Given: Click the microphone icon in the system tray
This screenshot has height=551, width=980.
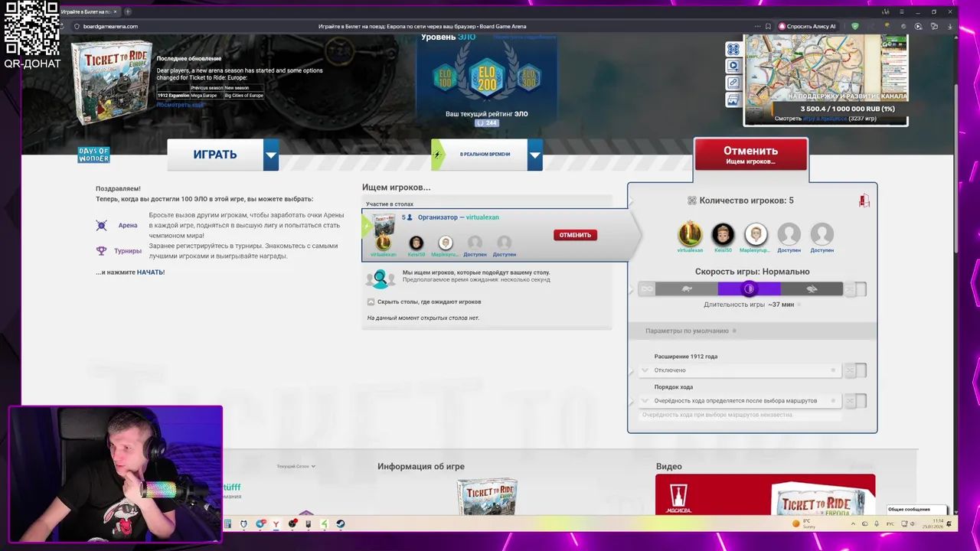Looking at the screenshot, I should 877,524.
